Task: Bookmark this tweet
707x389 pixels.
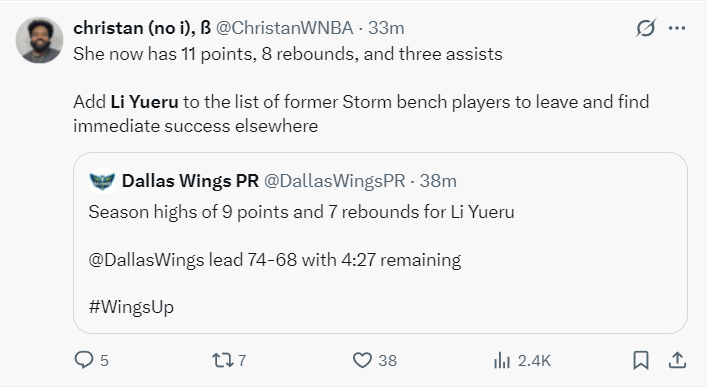Action: [x=641, y=360]
